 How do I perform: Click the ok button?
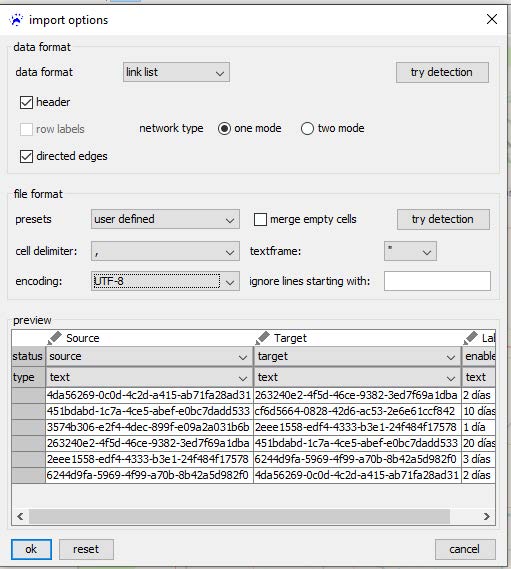(31, 549)
